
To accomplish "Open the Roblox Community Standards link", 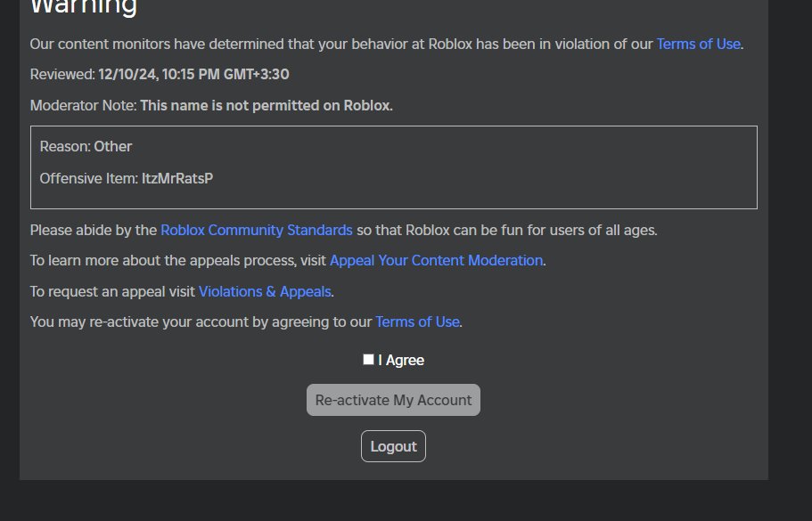I will [x=257, y=230].
